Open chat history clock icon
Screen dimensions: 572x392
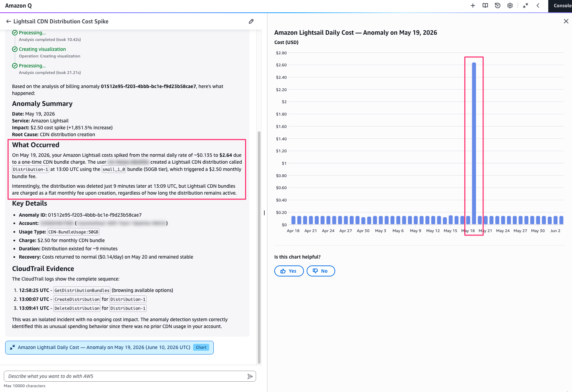tap(498, 6)
